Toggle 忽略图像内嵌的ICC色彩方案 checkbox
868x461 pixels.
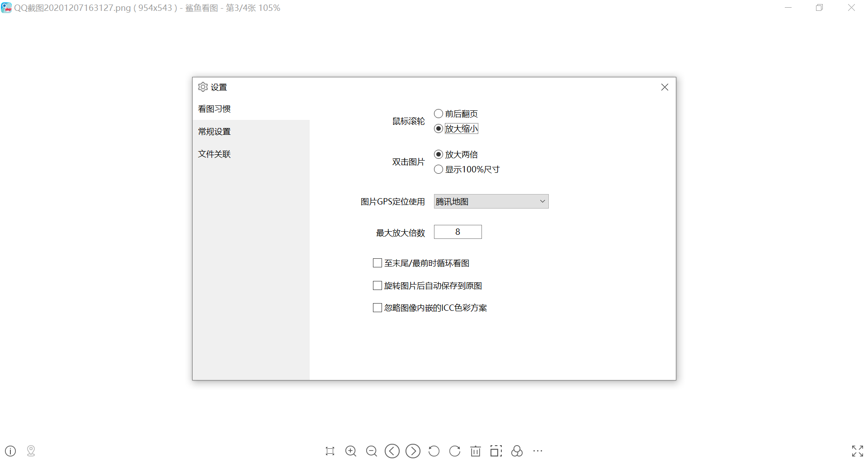click(x=377, y=308)
